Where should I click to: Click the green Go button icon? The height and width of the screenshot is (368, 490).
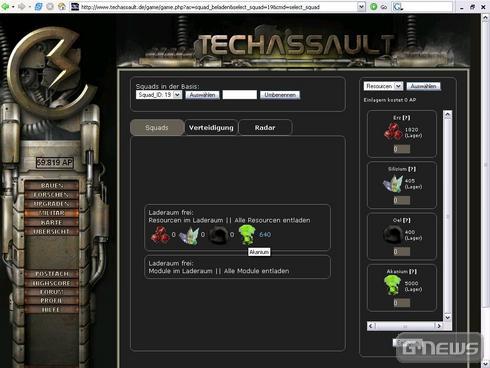pyautogui.click(x=374, y=7)
